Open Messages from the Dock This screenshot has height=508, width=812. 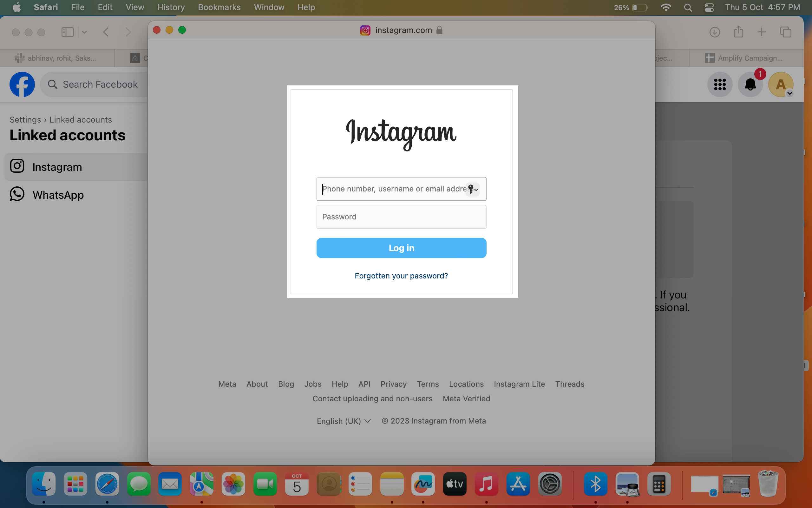[139, 484]
